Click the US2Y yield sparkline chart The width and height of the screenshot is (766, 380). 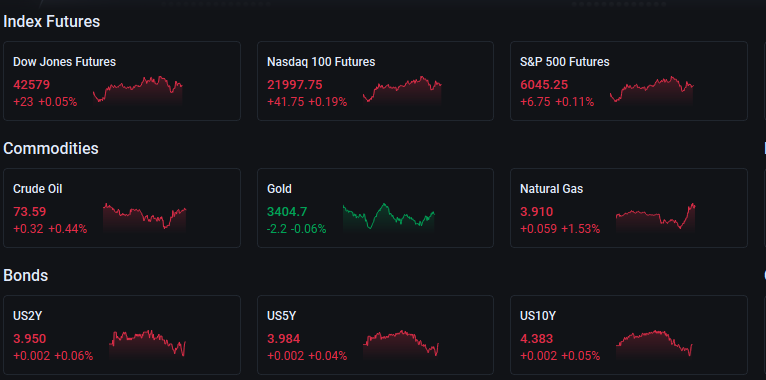148,345
